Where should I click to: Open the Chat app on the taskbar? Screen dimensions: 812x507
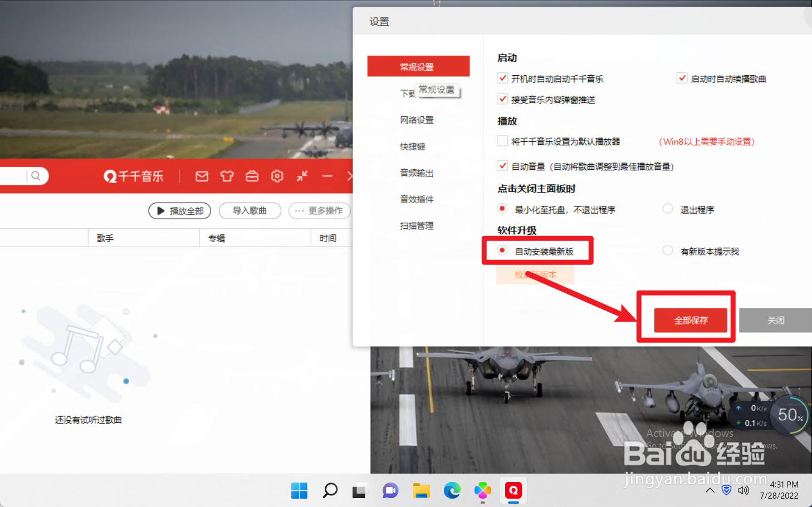[390, 491]
